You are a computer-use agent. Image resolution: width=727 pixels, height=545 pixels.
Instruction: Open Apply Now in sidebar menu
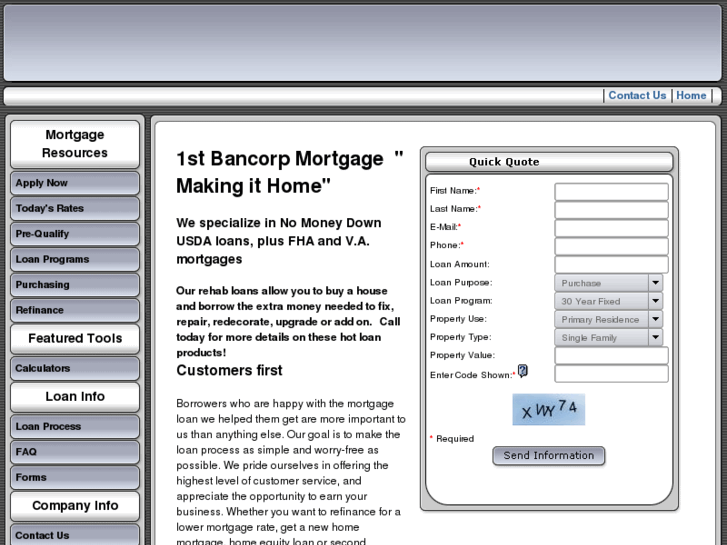(x=75, y=183)
